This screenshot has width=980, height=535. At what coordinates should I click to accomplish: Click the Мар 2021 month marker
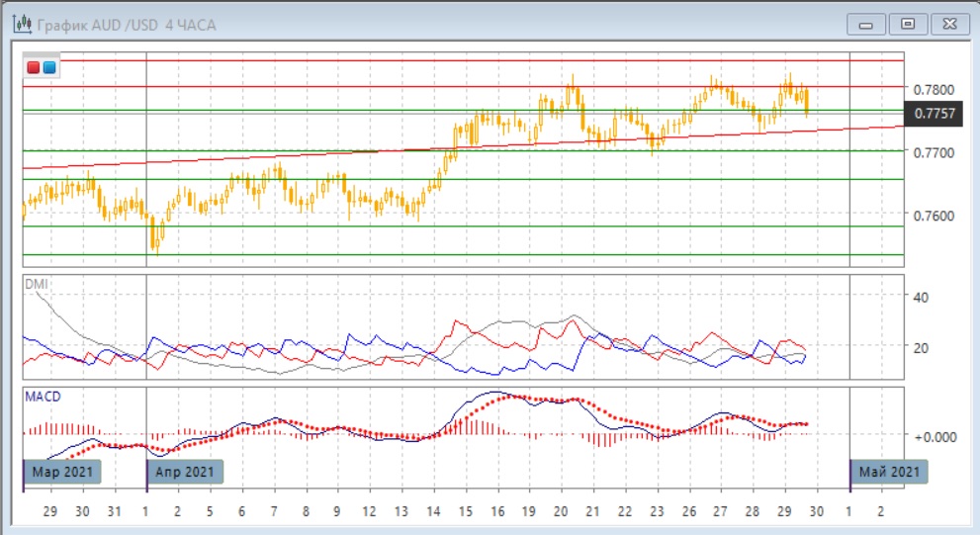pos(62,472)
